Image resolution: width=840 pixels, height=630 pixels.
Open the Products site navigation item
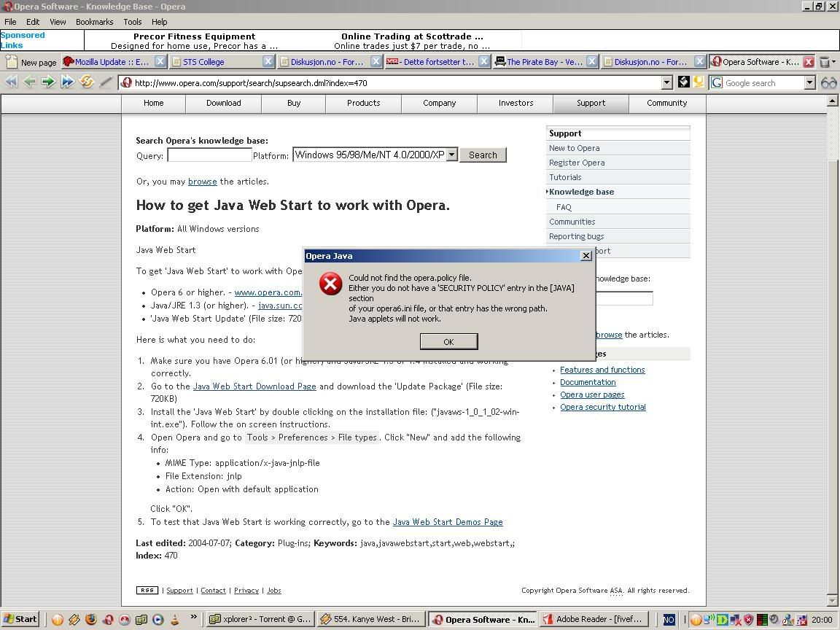363,103
